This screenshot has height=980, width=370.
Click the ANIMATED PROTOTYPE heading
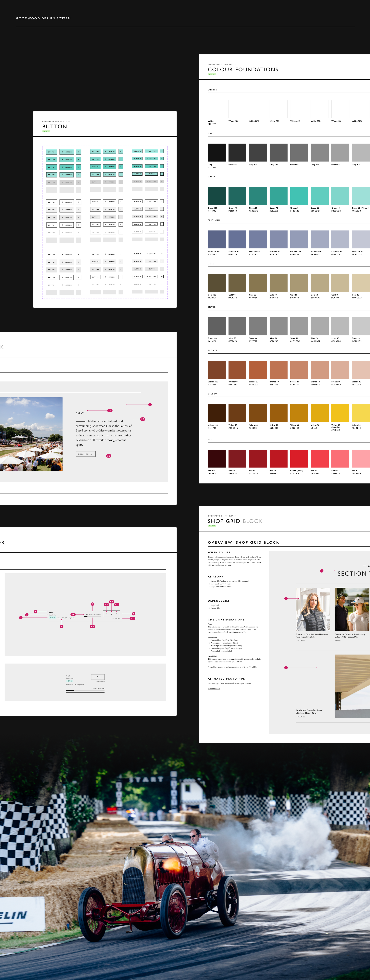pos(226,679)
